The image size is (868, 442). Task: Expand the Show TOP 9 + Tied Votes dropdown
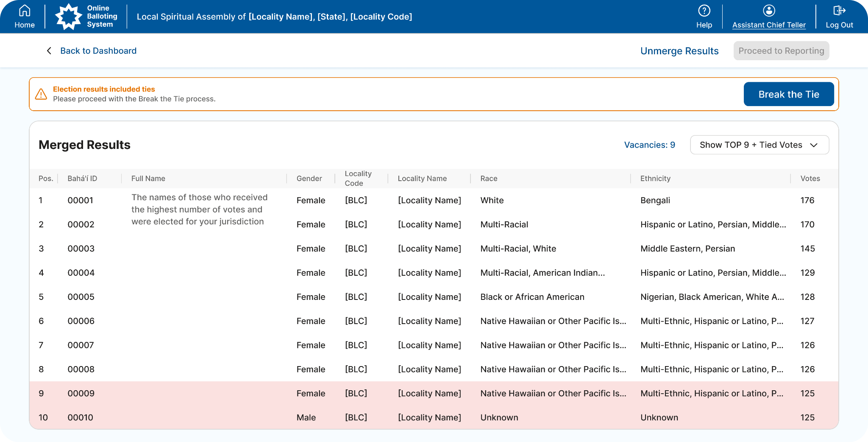point(751,145)
